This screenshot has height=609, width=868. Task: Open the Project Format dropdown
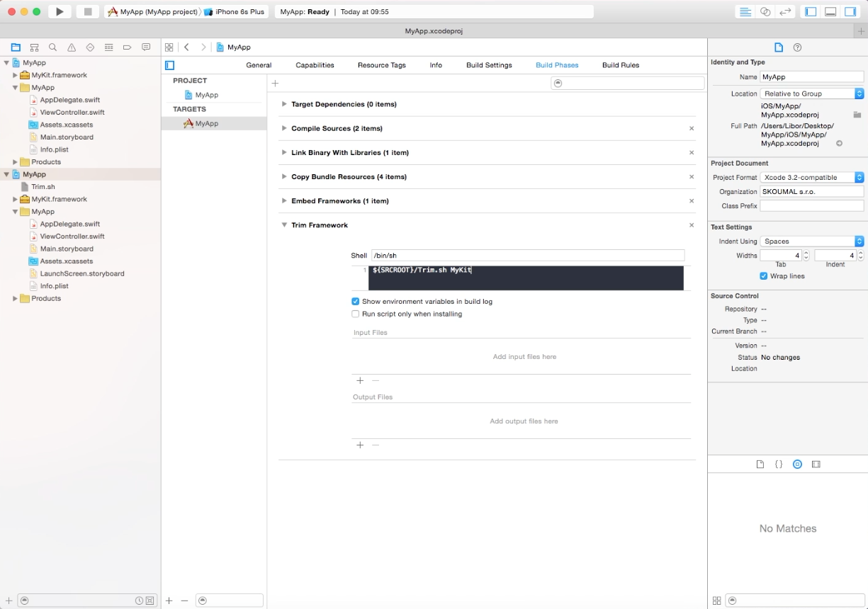pos(812,177)
